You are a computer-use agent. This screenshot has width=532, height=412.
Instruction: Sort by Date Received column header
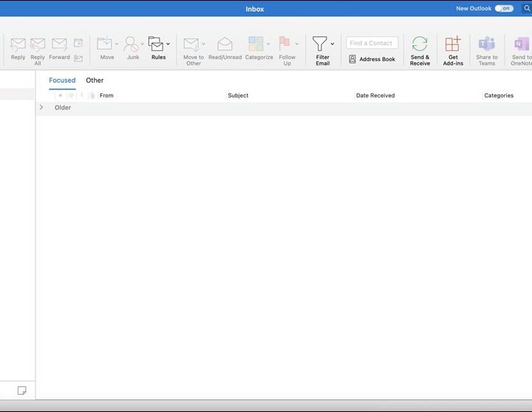point(375,96)
